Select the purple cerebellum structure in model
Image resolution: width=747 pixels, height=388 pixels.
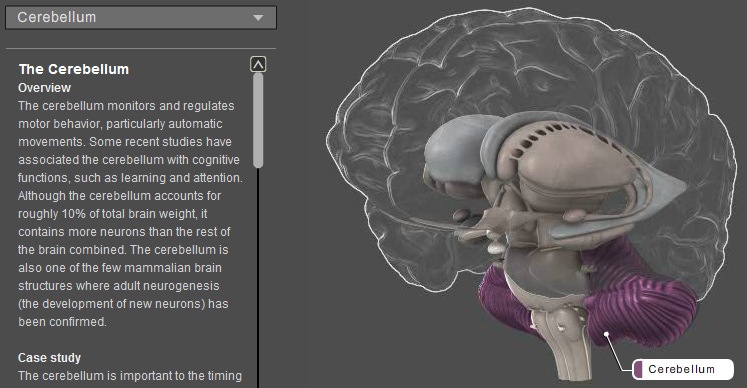[x=641, y=305]
